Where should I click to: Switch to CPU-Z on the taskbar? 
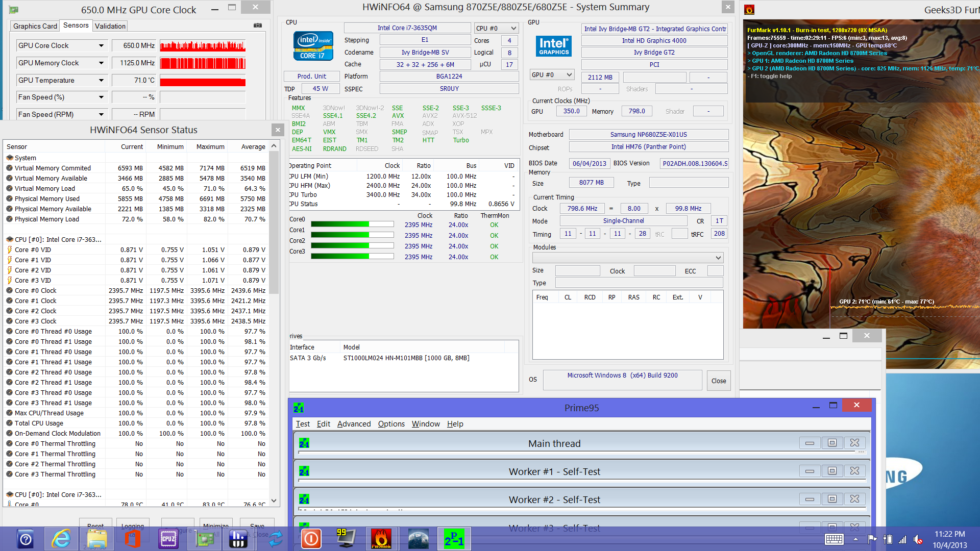click(168, 539)
